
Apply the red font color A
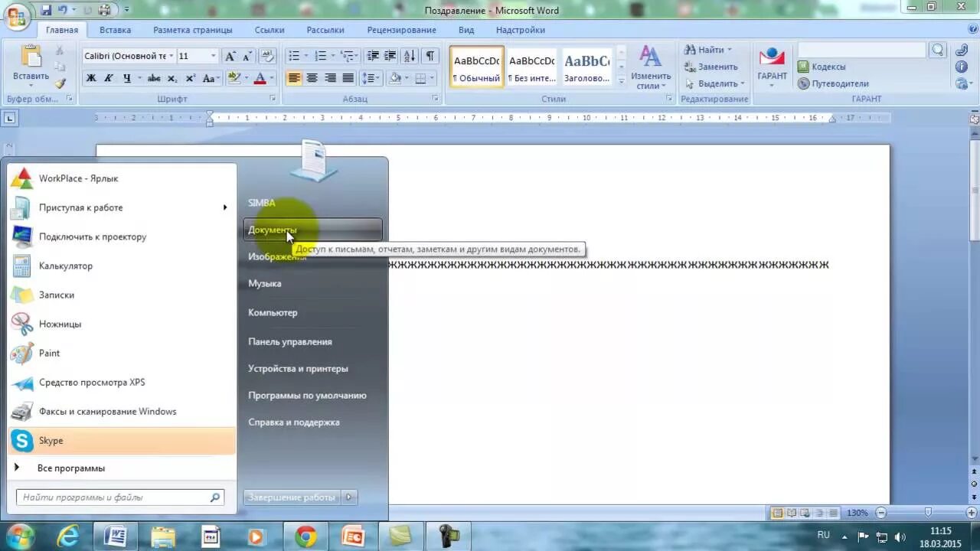pos(260,78)
